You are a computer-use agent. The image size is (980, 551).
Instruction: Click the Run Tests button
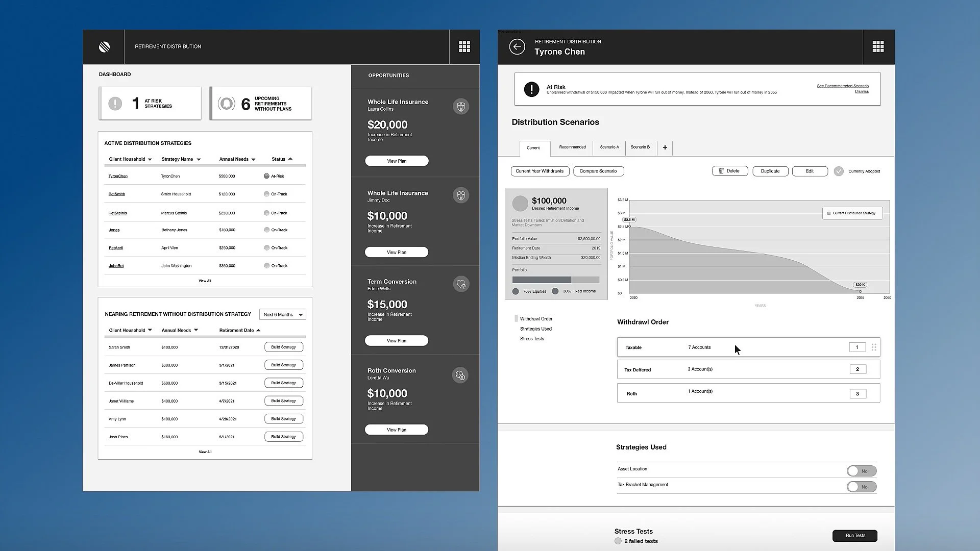click(855, 535)
